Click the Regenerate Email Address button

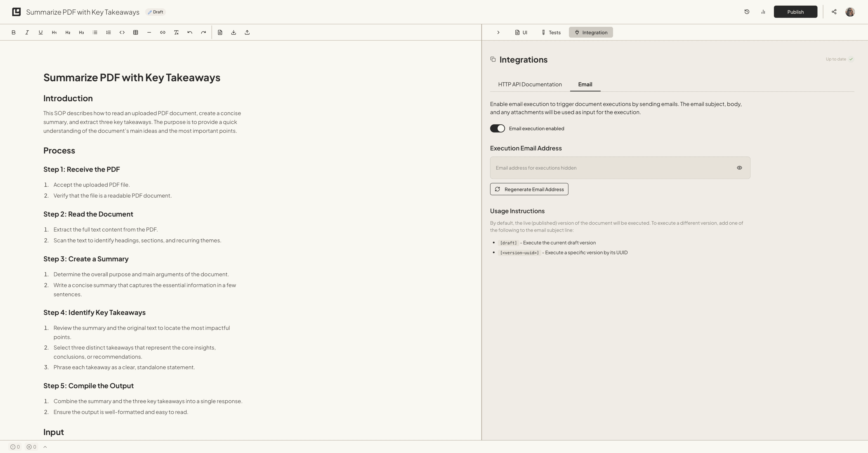click(x=529, y=189)
